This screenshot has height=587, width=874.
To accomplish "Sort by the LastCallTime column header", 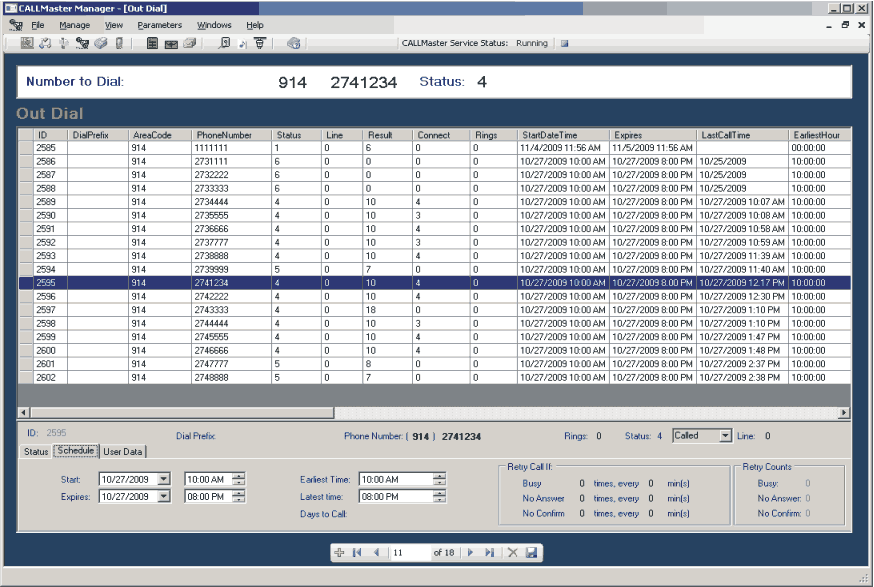I will point(742,135).
